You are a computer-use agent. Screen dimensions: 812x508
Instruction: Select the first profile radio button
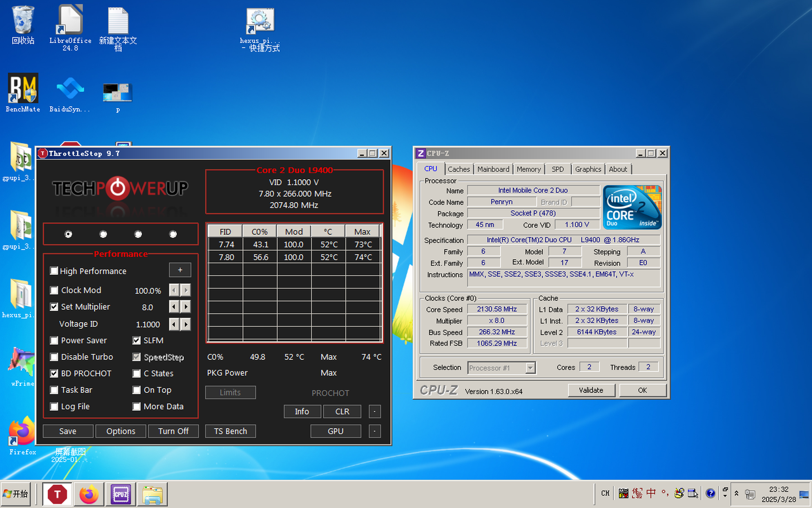click(69, 234)
